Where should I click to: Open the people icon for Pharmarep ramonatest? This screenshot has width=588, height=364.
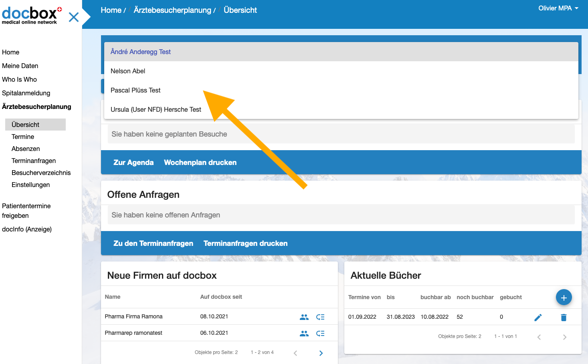point(304,333)
